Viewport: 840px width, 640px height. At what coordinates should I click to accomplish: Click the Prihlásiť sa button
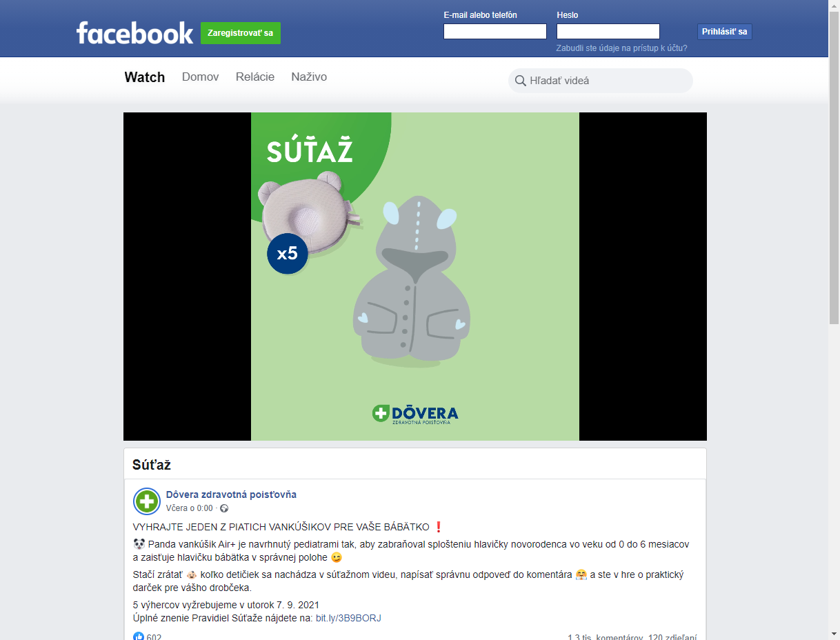724,32
